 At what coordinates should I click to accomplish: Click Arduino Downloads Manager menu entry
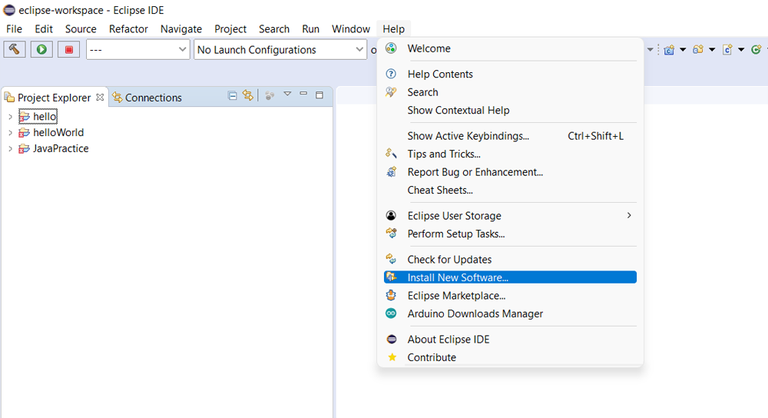(475, 313)
